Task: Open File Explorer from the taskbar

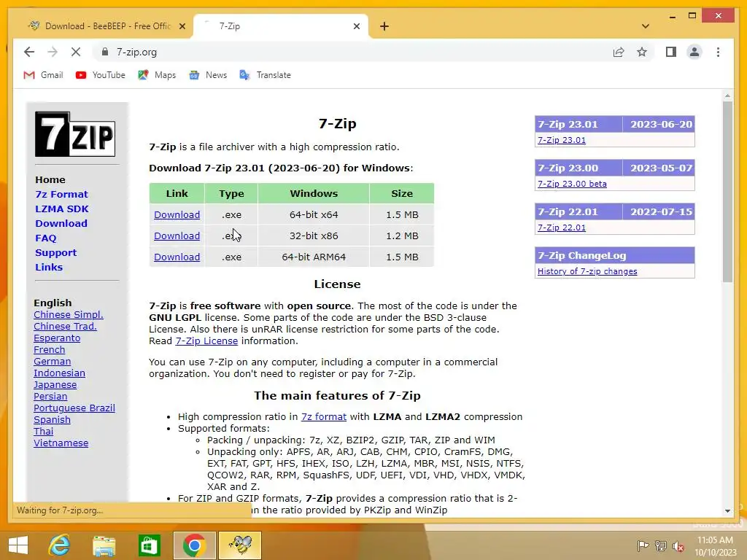Action: coord(104,545)
